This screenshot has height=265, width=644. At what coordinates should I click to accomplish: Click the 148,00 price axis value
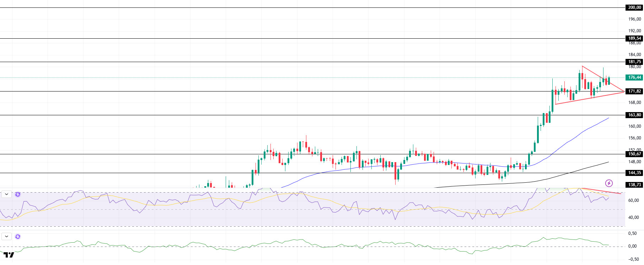634,162
